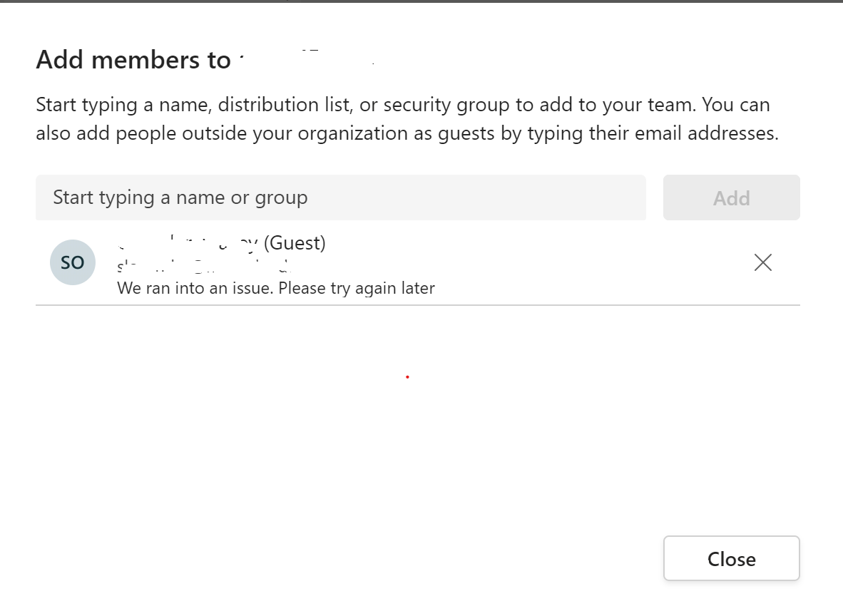Image resolution: width=843 pixels, height=616 pixels.
Task: Click the redacted team name in the heading
Action: click(x=307, y=60)
